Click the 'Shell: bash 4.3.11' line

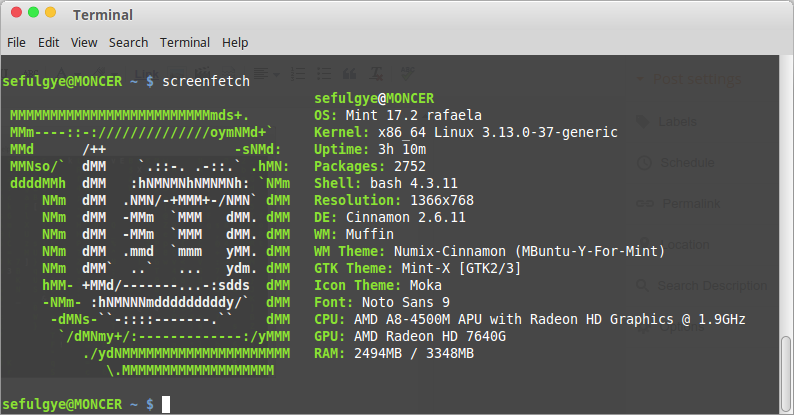click(x=386, y=183)
